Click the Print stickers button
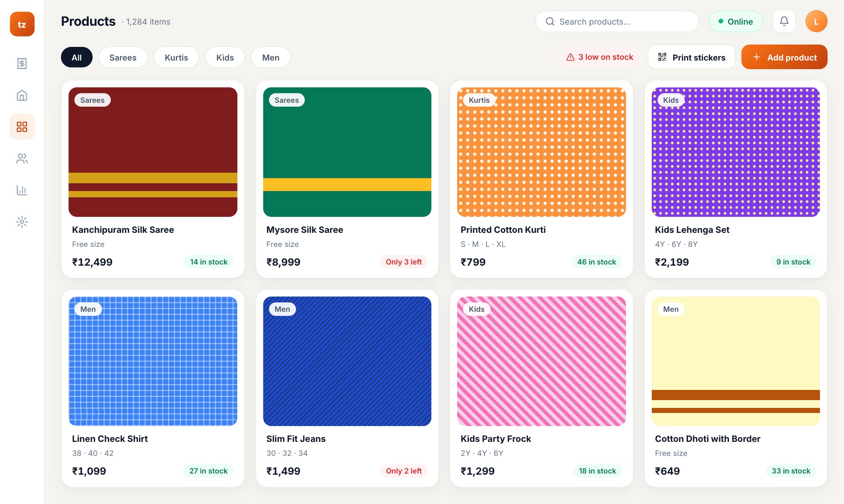 pos(691,57)
